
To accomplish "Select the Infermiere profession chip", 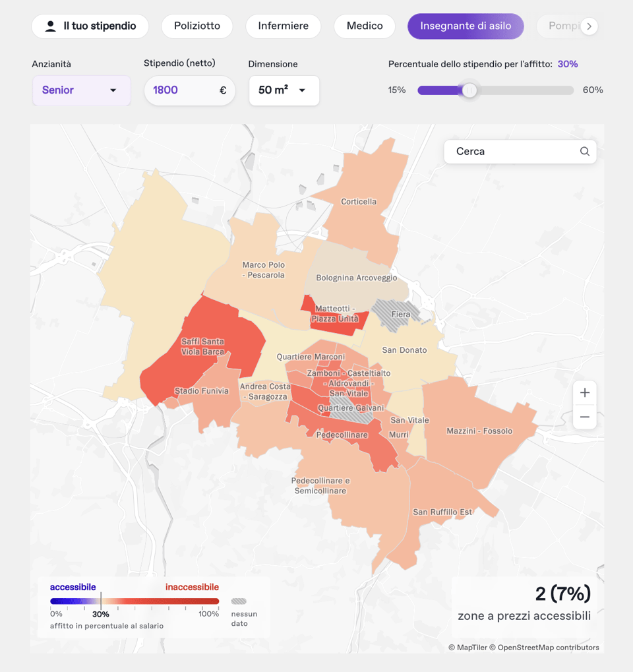I will click(283, 26).
